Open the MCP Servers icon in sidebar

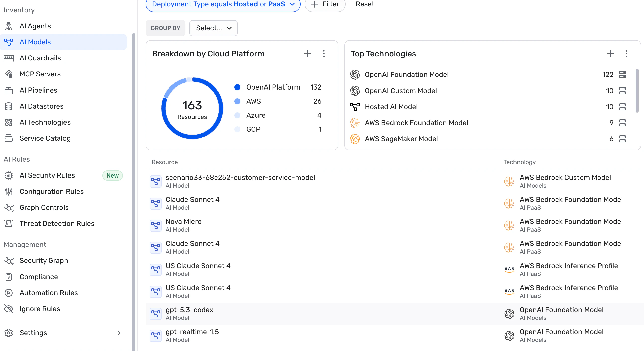pos(9,74)
